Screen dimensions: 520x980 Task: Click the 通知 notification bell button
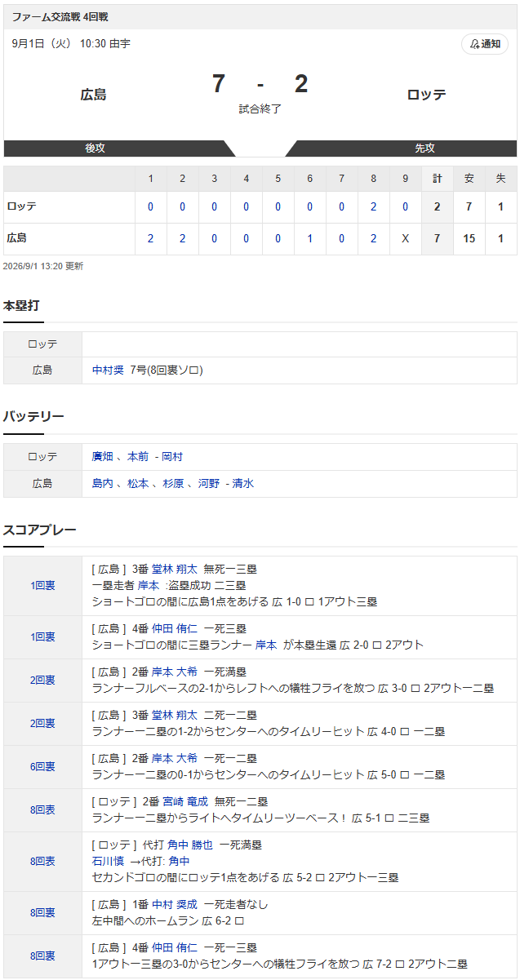[485, 44]
